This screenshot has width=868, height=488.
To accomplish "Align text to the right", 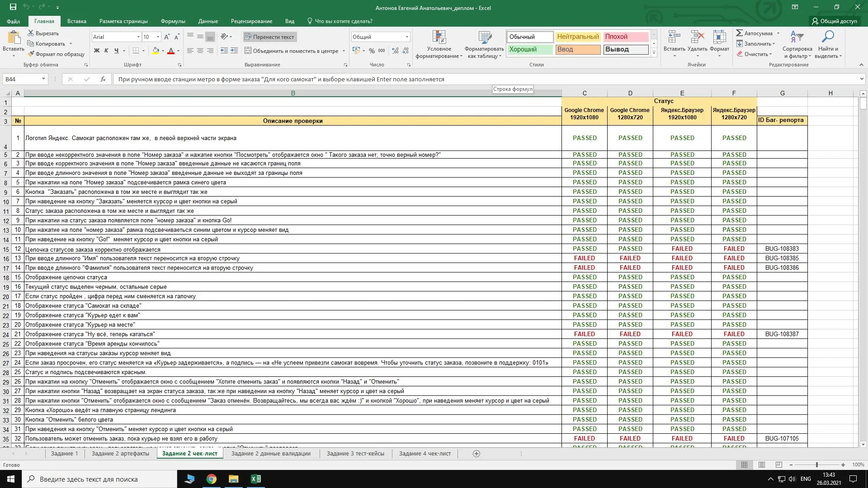I will click(x=210, y=51).
